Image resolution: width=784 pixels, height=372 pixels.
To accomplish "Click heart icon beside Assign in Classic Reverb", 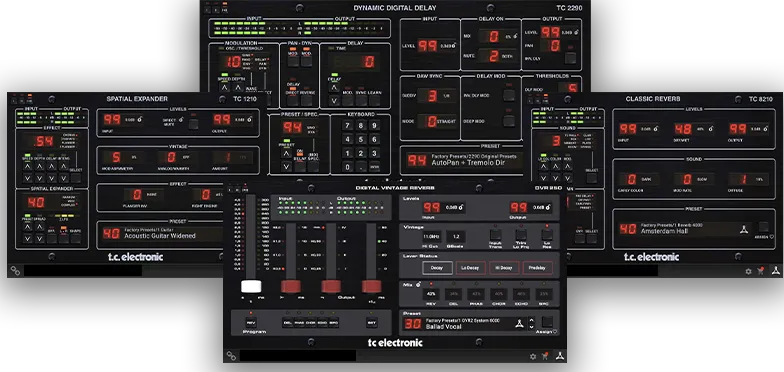I will pos(772,237).
